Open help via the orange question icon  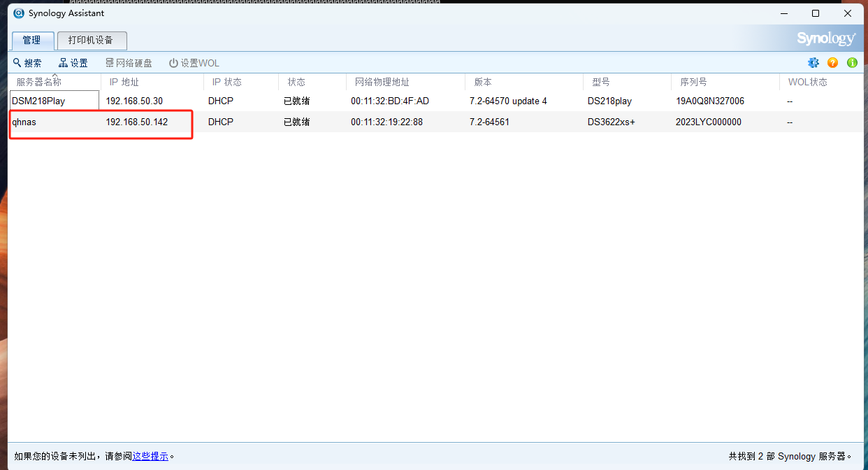(832, 63)
